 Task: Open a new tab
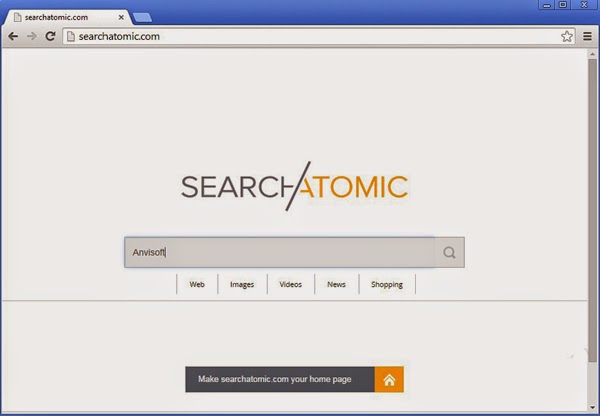coord(142,18)
